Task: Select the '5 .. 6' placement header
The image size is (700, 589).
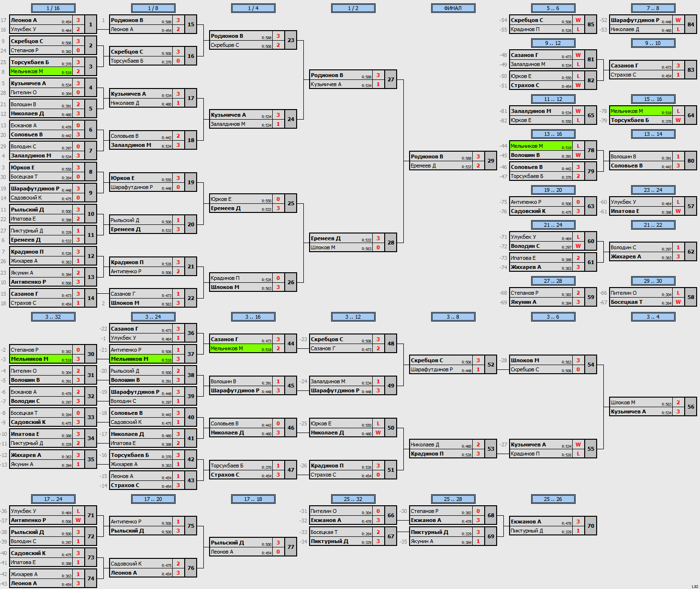Action: point(553,8)
